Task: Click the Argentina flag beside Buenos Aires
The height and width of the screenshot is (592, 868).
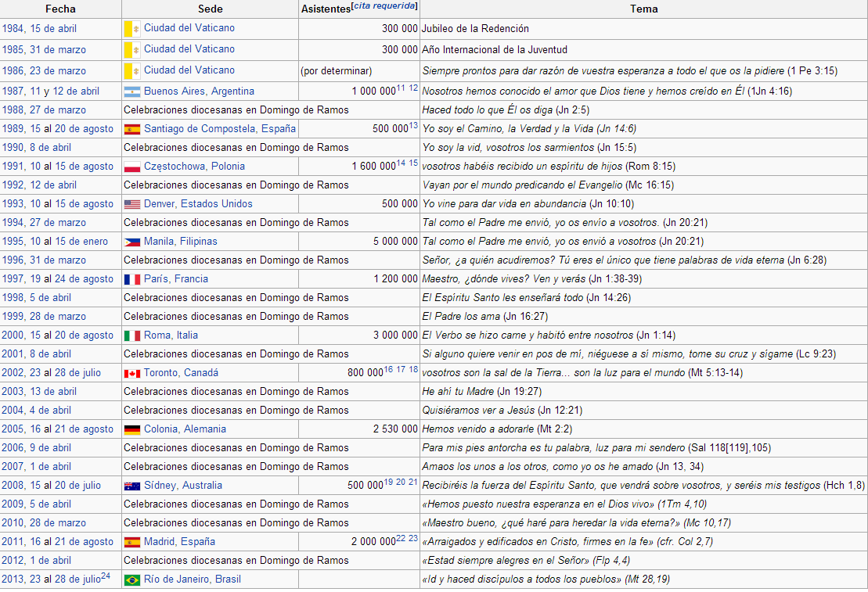Action: click(131, 91)
